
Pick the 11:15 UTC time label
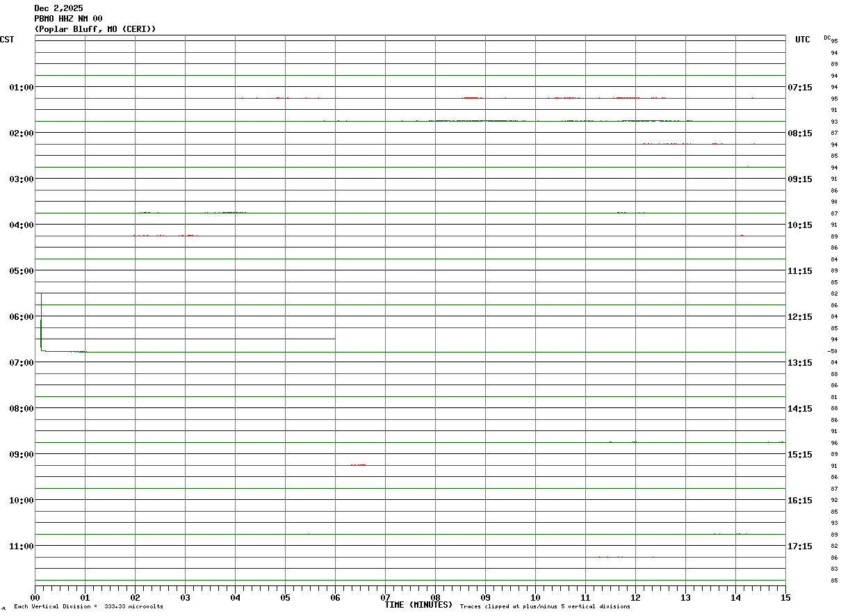(799, 270)
